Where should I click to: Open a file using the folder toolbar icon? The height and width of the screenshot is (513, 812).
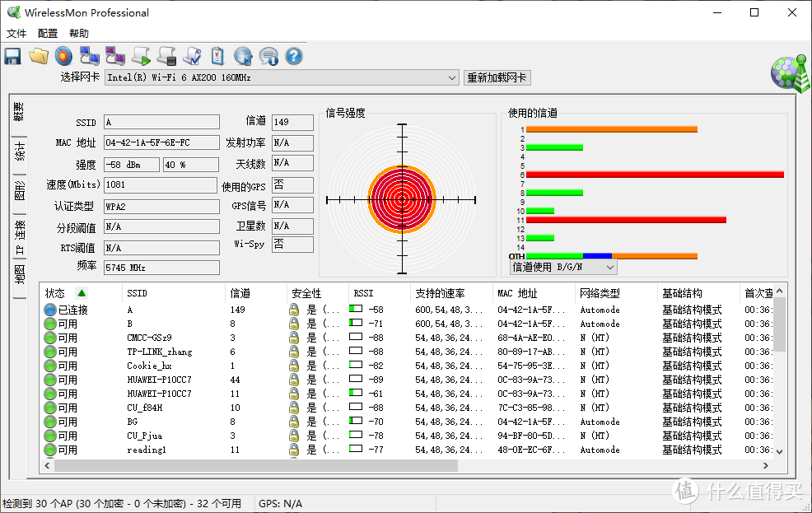[38, 55]
